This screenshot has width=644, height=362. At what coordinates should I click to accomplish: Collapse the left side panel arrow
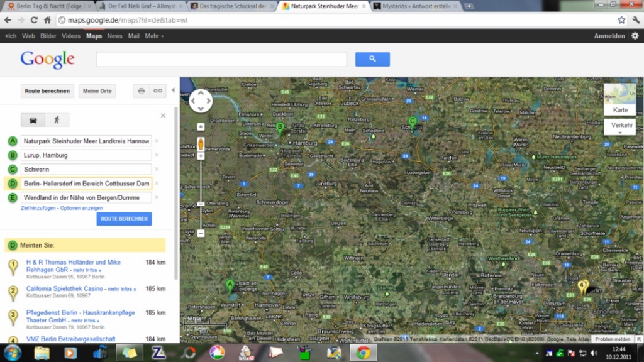pyautogui.click(x=173, y=90)
